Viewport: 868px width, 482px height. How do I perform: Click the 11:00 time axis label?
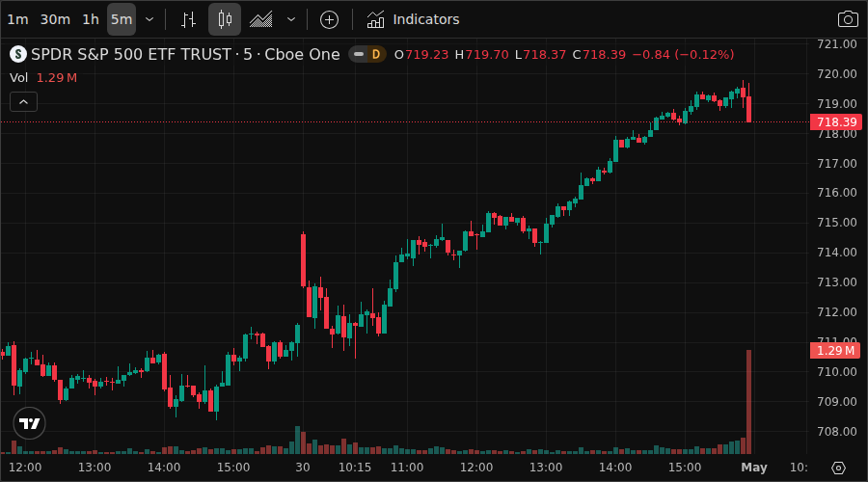[407, 468]
